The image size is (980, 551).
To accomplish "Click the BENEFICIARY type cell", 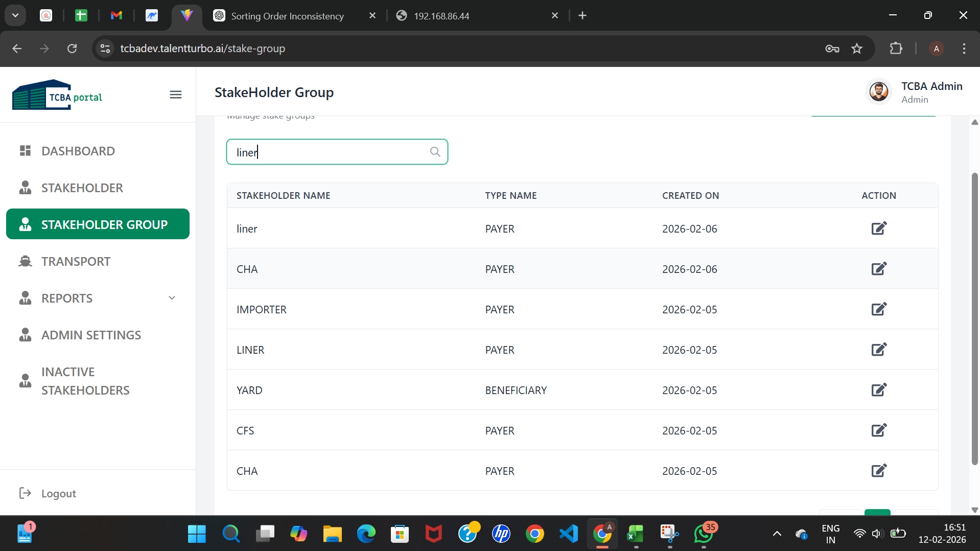I will pyautogui.click(x=516, y=391).
